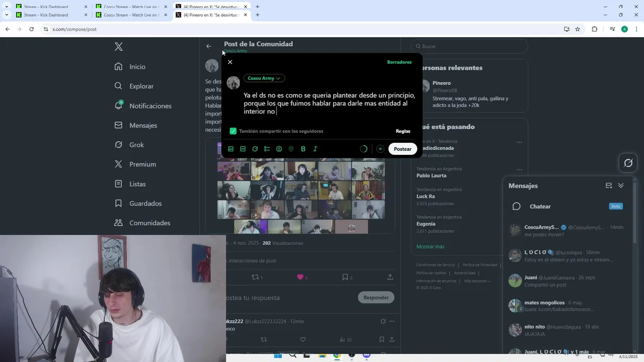
Task: Open Comunidades in the sidebar
Action: [142, 223]
